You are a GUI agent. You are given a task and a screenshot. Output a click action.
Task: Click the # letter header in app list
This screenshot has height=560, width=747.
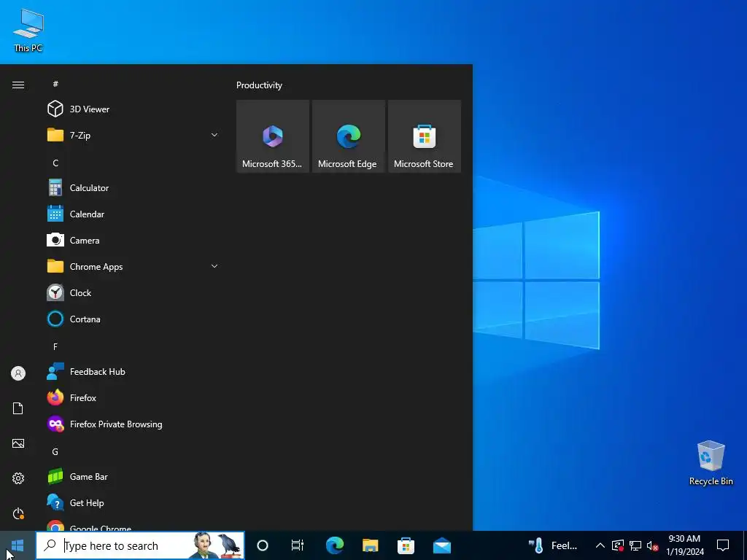point(55,85)
